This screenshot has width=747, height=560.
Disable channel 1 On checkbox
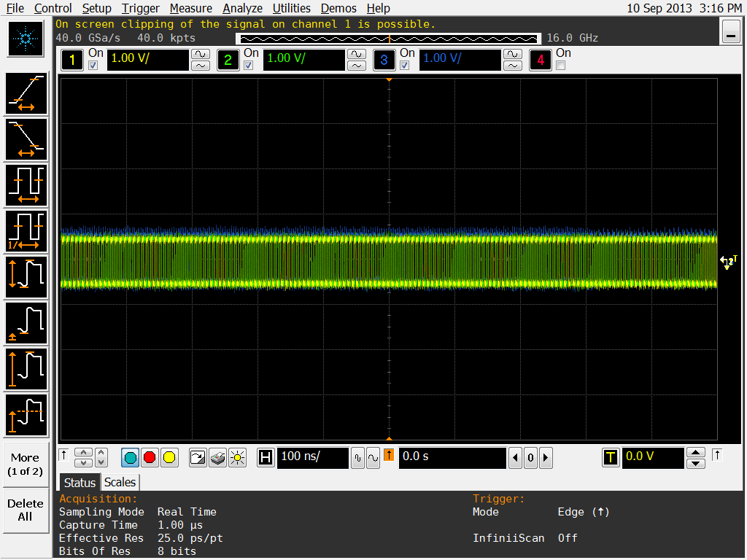point(93,66)
